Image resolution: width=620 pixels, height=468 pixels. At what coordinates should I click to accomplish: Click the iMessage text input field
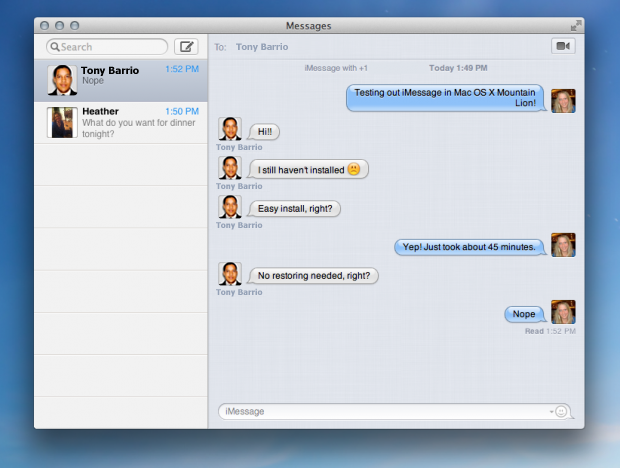(394, 411)
